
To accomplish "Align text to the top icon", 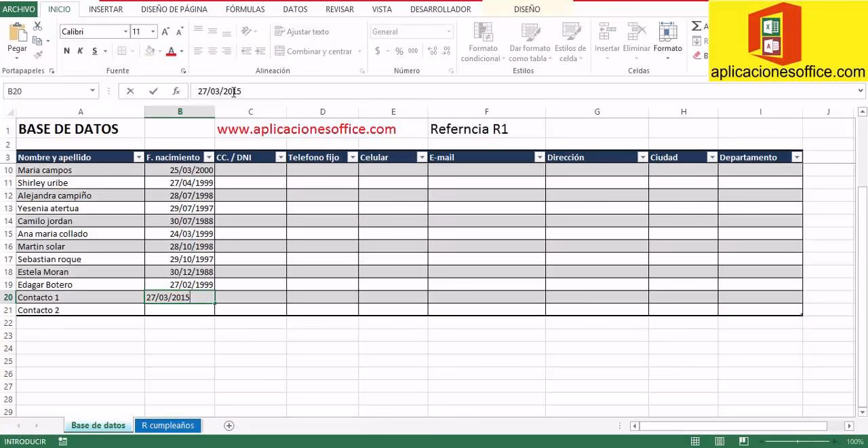I will pyautogui.click(x=198, y=31).
